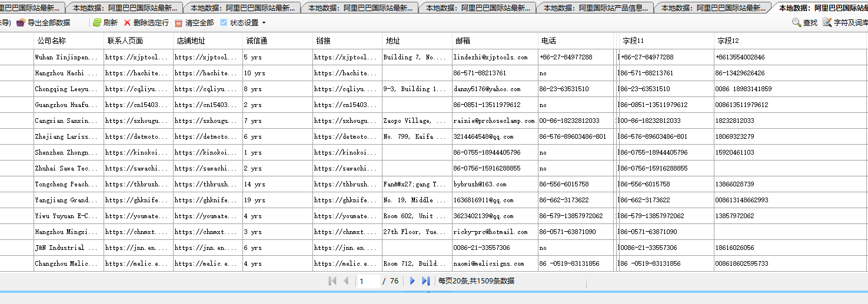Click the rainie@prchoseclamp.com email cell
The image size is (868, 304).
point(495,121)
